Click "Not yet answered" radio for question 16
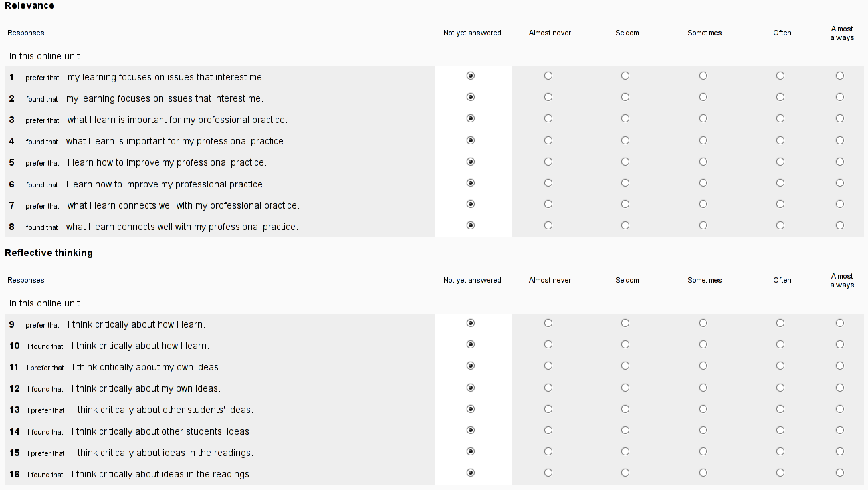The height and width of the screenshot is (490, 868). (471, 473)
